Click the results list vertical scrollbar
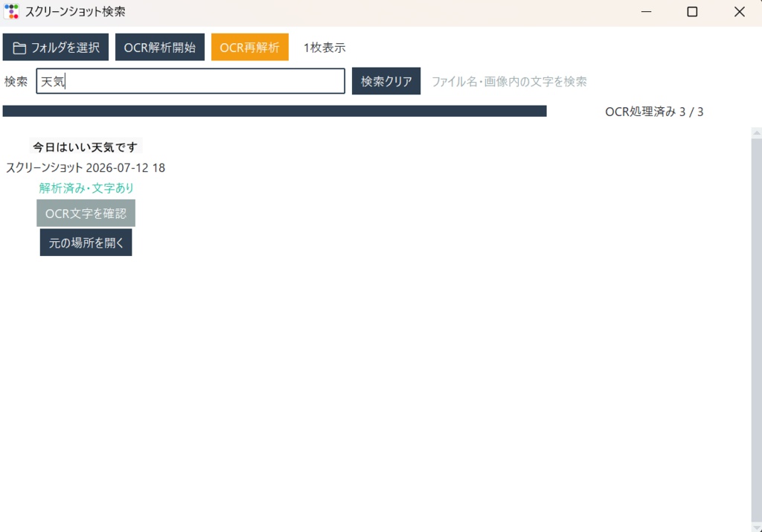 757,330
